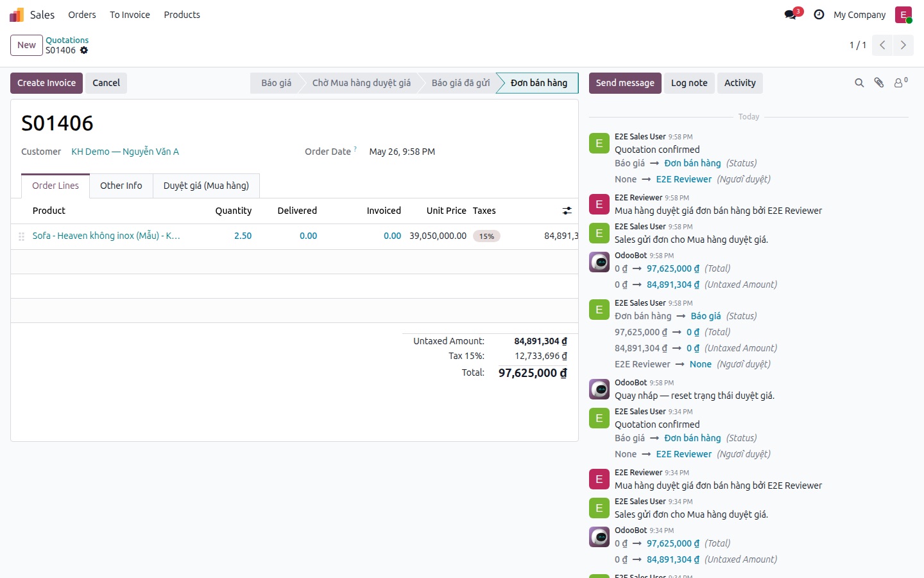Click the unit price 39,050,000.00
Viewport: 924px width, 578px height.
pyautogui.click(x=438, y=236)
